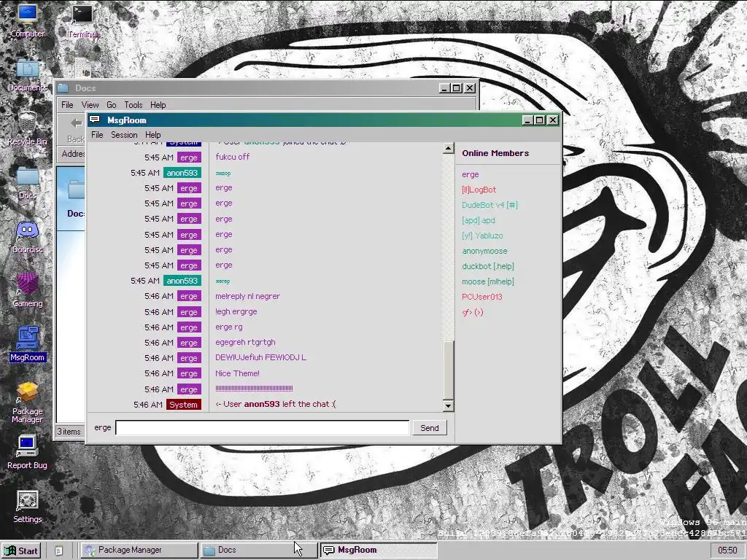Open the Docs folder desktop icon
This screenshot has height=560, width=747.
[27, 183]
